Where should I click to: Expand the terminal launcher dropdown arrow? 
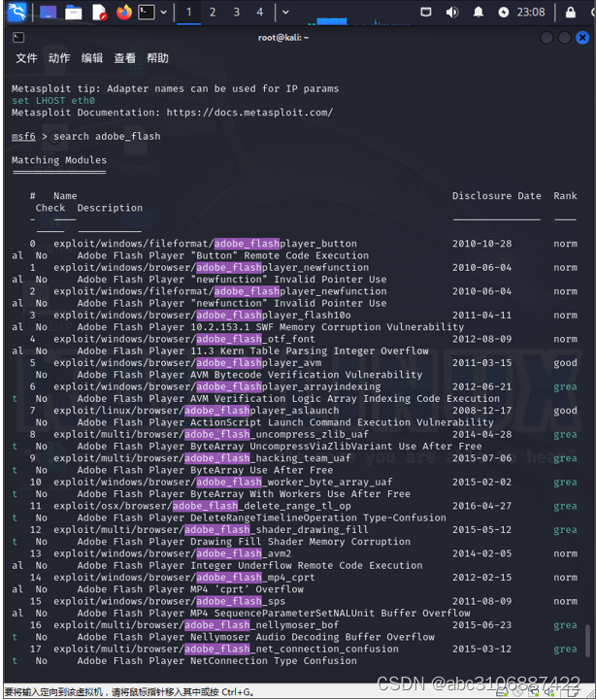pos(164,12)
